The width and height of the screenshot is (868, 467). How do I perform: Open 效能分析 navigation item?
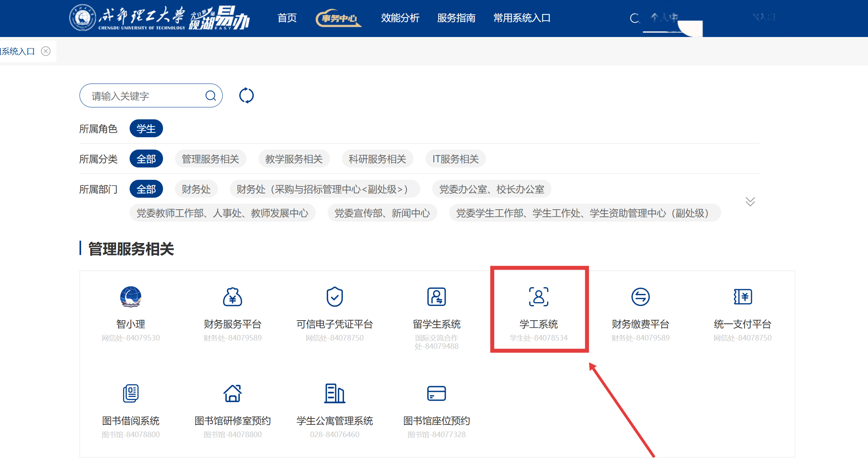[x=400, y=18]
